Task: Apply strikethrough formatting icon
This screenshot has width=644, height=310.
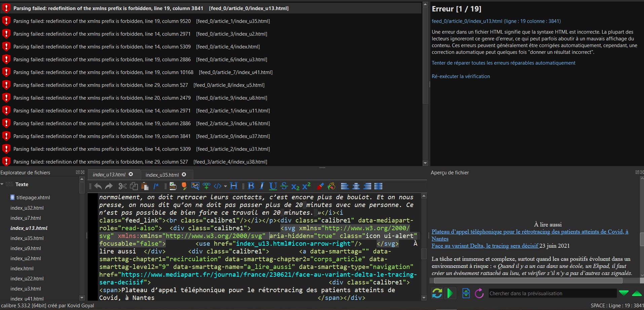Action: [284, 186]
